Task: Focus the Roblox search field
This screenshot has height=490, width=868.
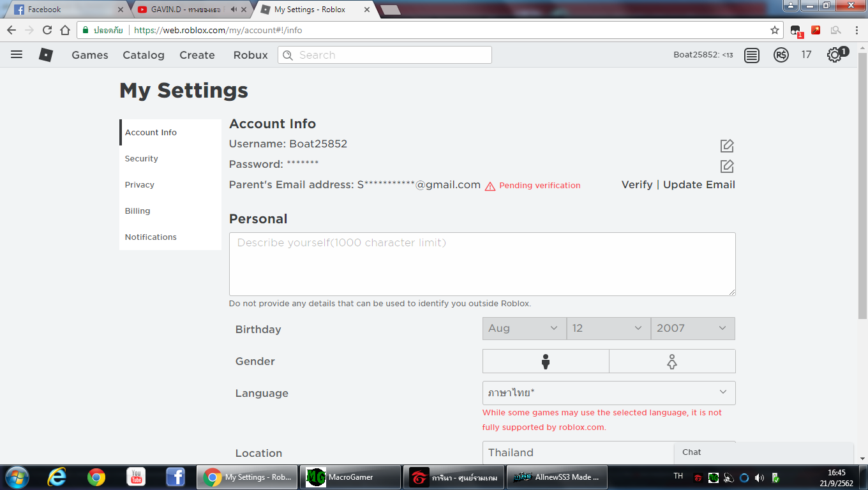Action: point(385,55)
